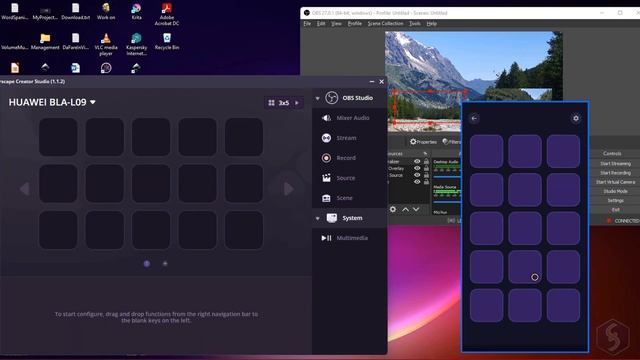Open the Edit menu in OBS

click(x=321, y=24)
